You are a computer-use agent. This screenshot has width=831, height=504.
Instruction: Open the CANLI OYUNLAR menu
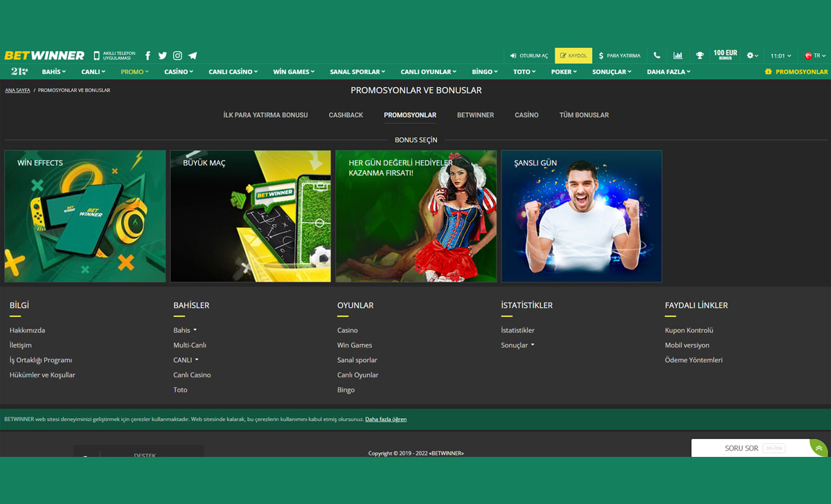[x=429, y=71]
